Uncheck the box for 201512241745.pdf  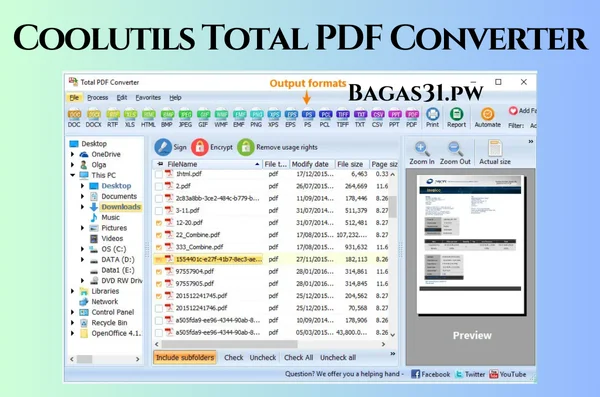pos(158,296)
